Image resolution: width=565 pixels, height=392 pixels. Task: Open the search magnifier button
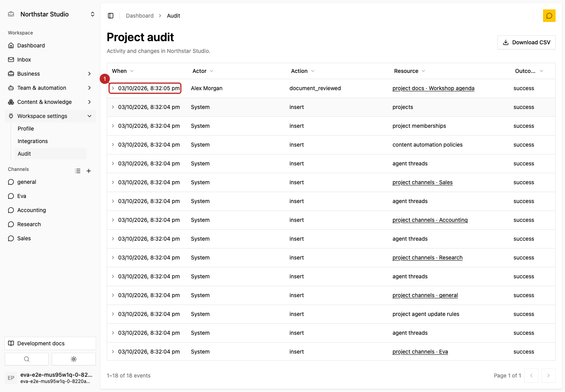point(27,359)
